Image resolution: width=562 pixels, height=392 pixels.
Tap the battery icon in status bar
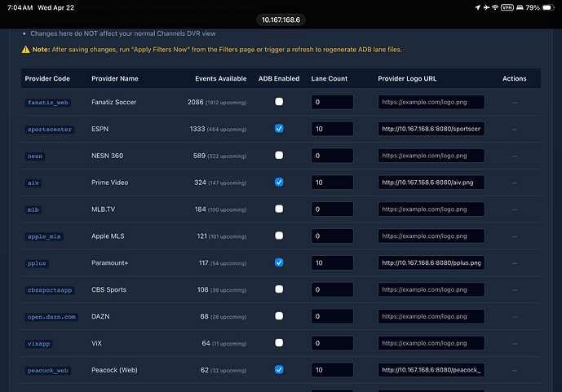(548, 7)
